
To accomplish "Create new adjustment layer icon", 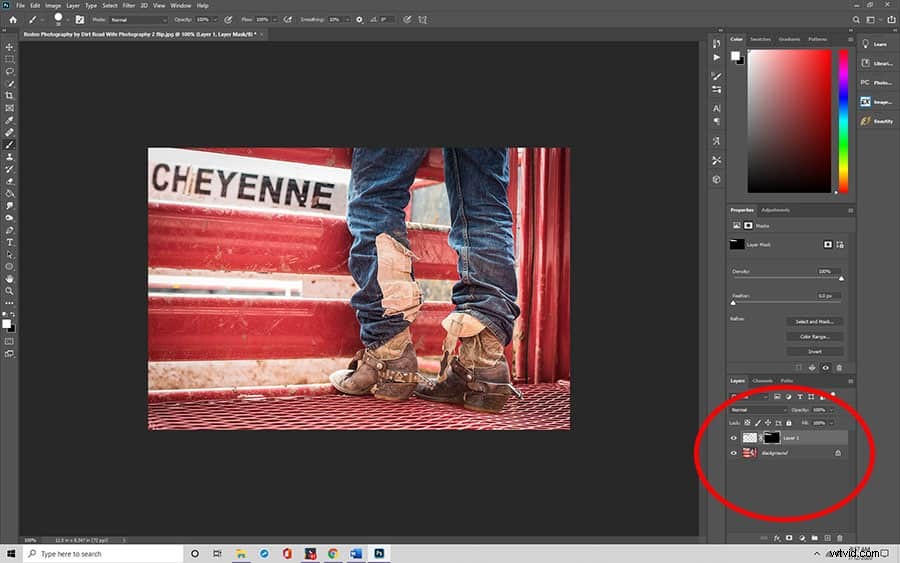I will [802, 538].
